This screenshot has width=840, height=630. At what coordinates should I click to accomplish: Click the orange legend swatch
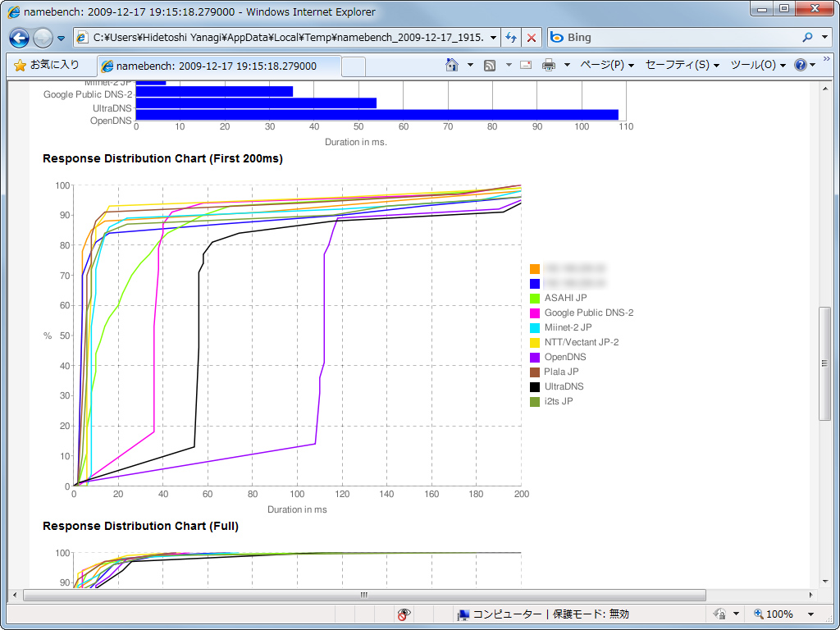coord(535,269)
